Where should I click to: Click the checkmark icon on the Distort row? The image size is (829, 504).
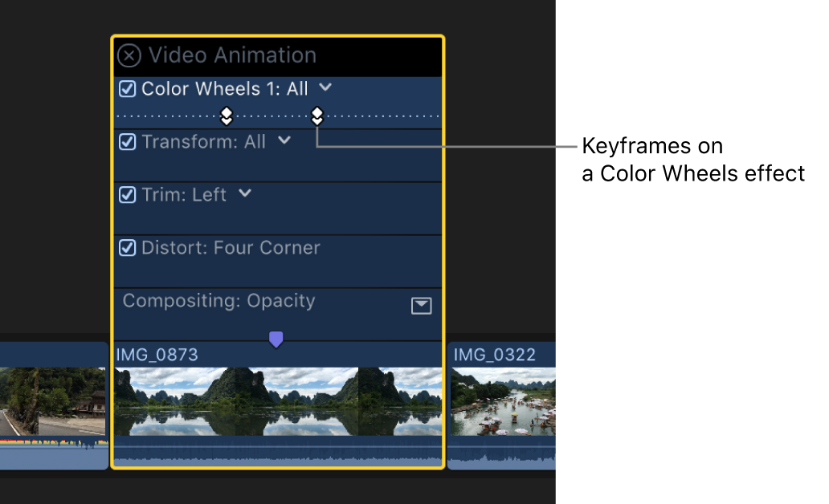127,247
